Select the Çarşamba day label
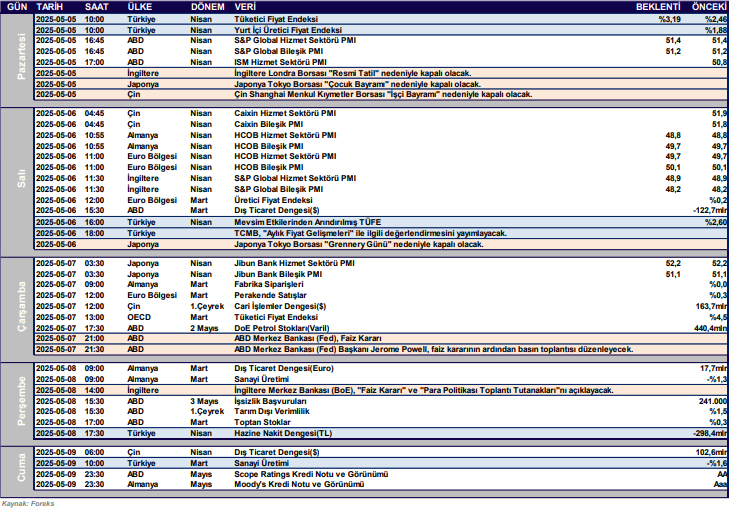729x511 pixels. point(21,306)
